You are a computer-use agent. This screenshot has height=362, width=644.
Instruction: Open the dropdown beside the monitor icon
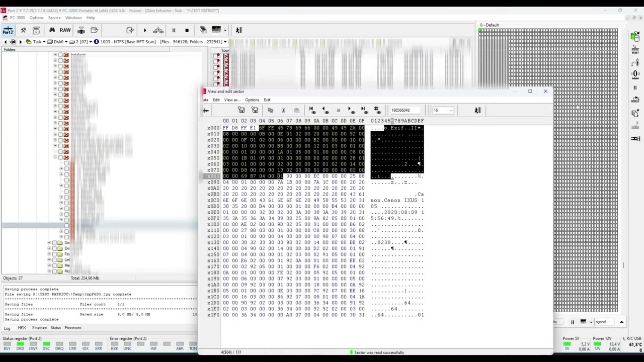(225, 30)
